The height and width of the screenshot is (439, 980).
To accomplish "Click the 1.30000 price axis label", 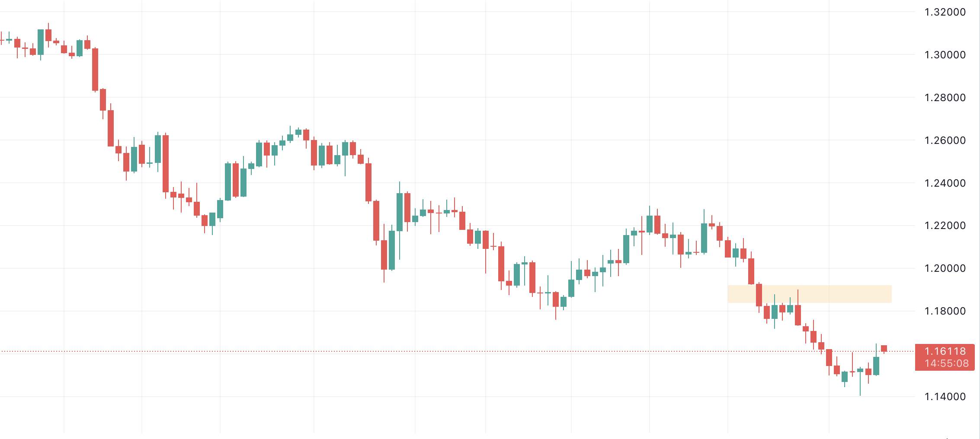I will pos(945,55).
